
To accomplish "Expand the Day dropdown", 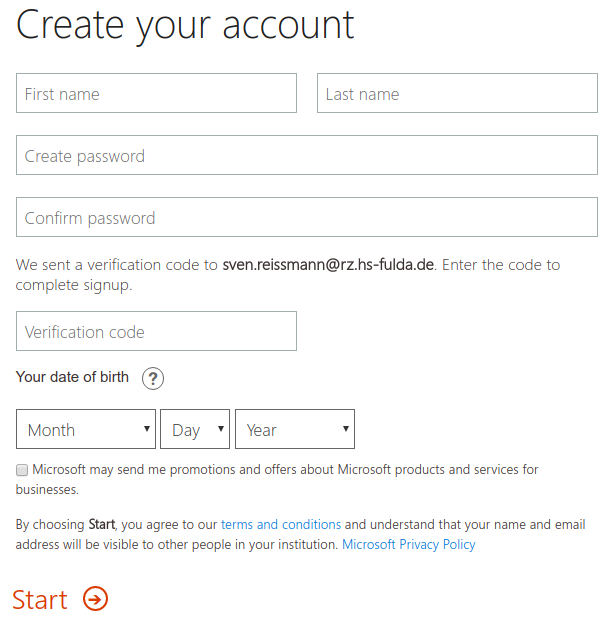I will (195, 429).
